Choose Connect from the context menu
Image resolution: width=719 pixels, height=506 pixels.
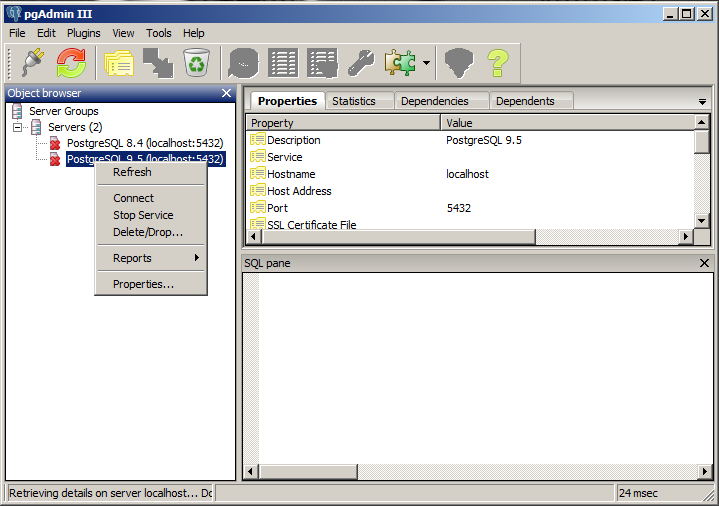(x=151, y=198)
